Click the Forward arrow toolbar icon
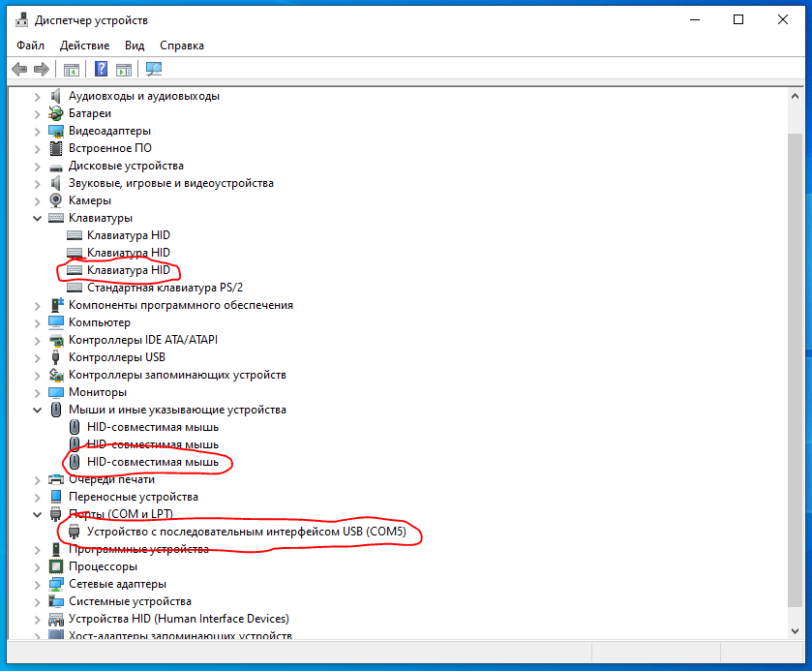The image size is (812, 671). pyautogui.click(x=41, y=70)
